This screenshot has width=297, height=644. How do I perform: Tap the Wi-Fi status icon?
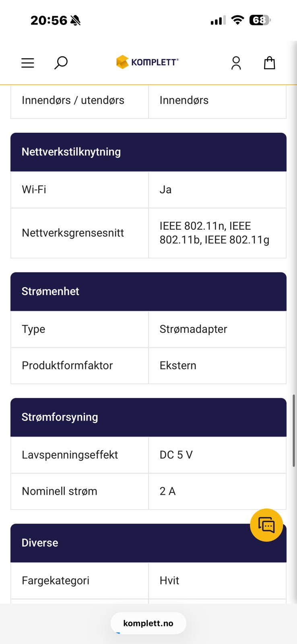tap(238, 20)
